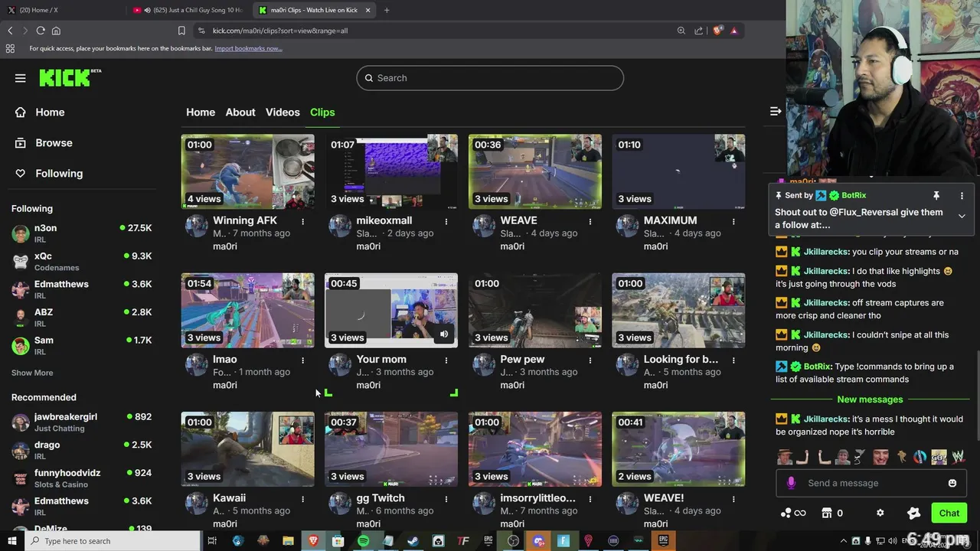Image resolution: width=980 pixels, height=551 pixels.
Task: Open Spotify from the taskbar
Action: (363, 541)
